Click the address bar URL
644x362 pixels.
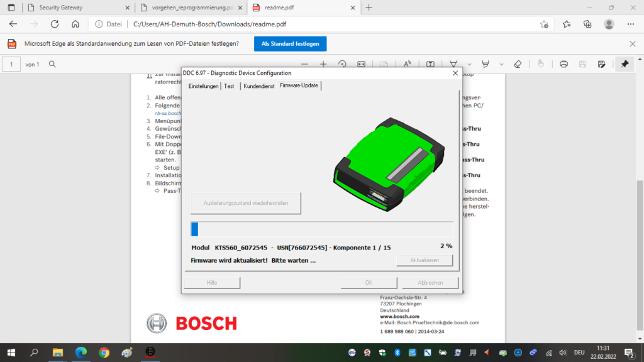pos(209,25)
